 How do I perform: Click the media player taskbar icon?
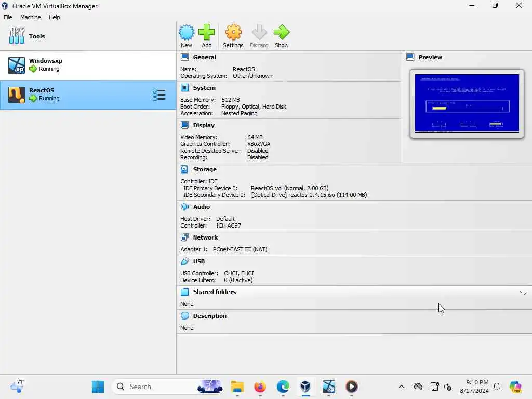(x=352, y=387)
